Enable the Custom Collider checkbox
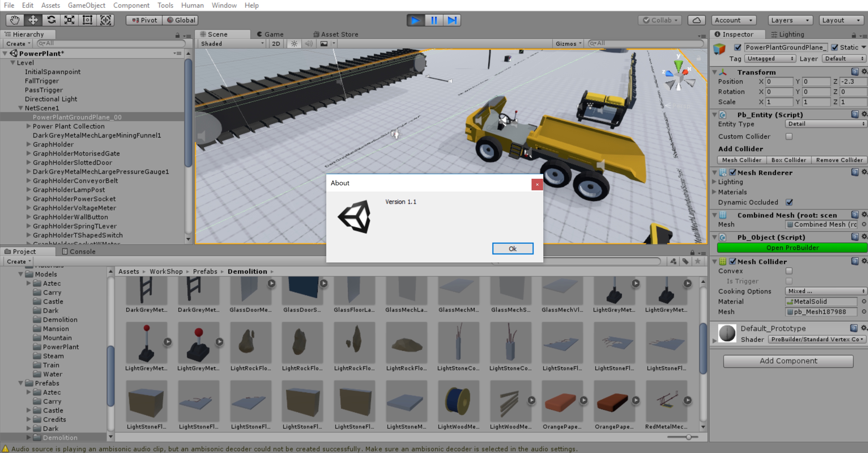Screen dimensions: 868x453 [789, 136]
